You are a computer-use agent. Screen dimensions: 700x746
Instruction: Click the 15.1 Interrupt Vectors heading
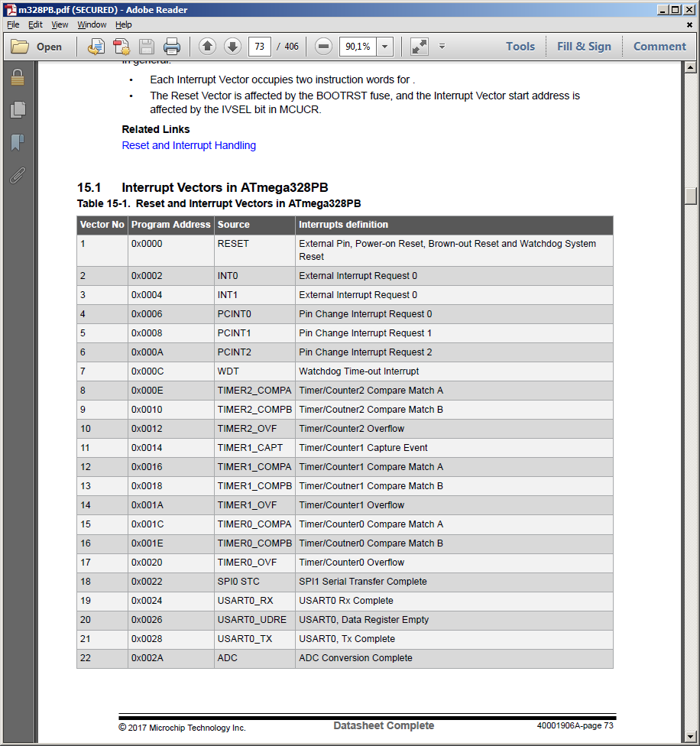pos(203,187)
